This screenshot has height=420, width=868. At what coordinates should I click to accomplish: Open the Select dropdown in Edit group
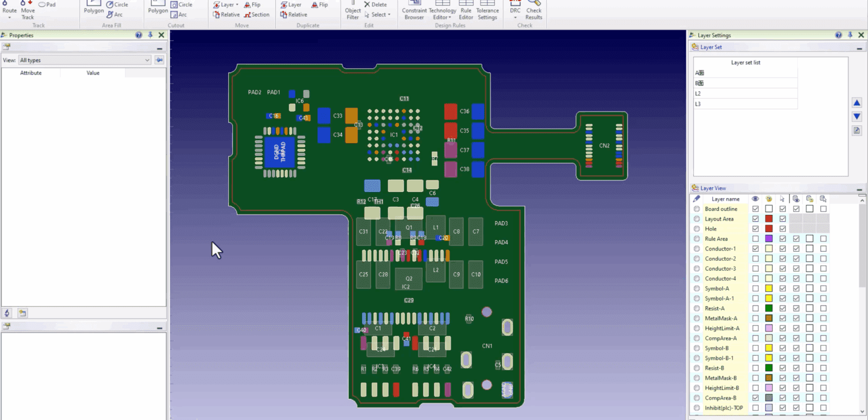[380, 14]
